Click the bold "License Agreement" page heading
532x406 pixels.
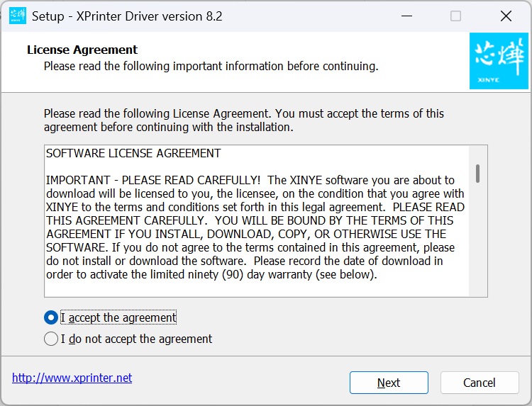[82, 50]
